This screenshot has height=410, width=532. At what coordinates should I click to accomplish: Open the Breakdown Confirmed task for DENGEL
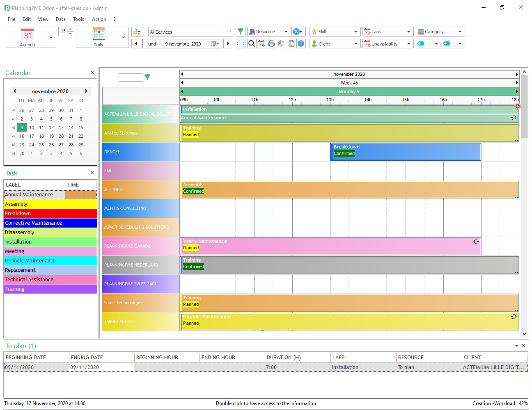click(406, 152)
